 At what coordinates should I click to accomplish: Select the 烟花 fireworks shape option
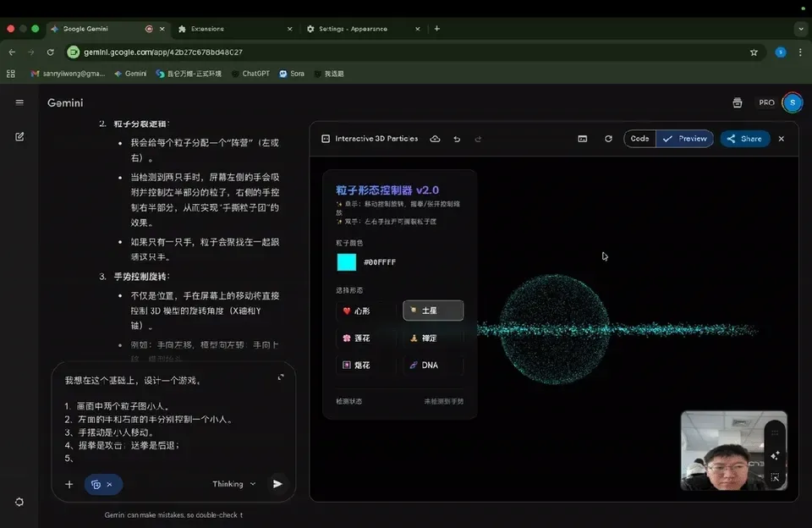(366, 366)
